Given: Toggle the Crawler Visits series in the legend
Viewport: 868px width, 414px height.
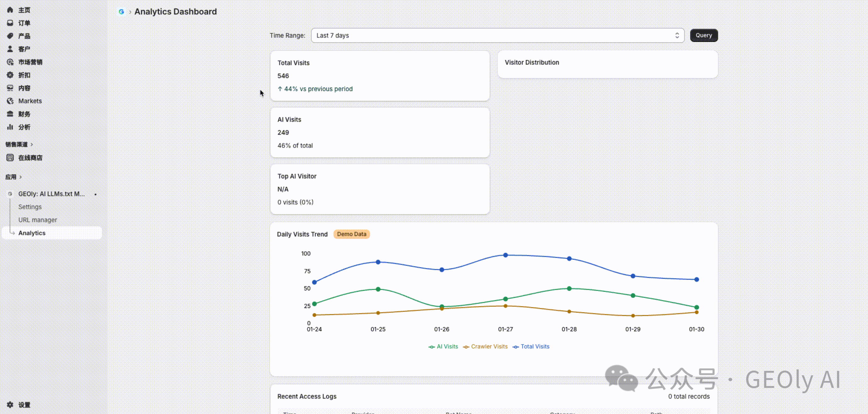Looking at the screenshot, I should [x=485, y=346].
